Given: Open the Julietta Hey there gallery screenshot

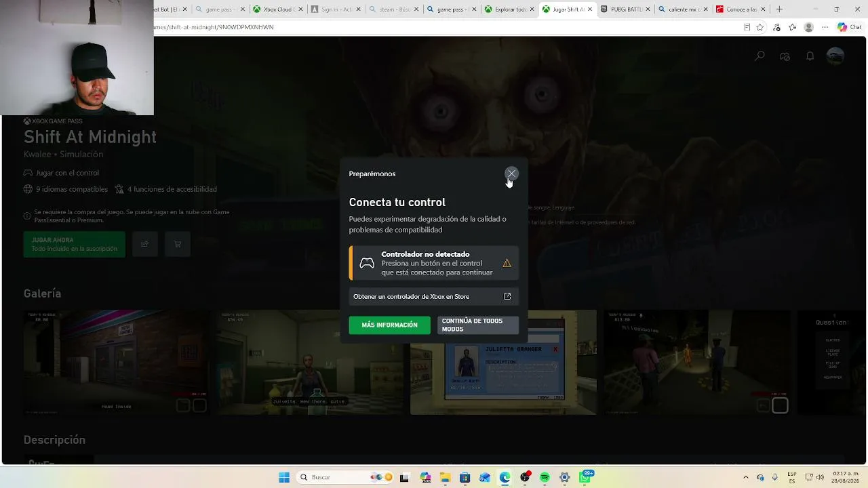Looking at the screenshot, I should (x=310, y=363).
